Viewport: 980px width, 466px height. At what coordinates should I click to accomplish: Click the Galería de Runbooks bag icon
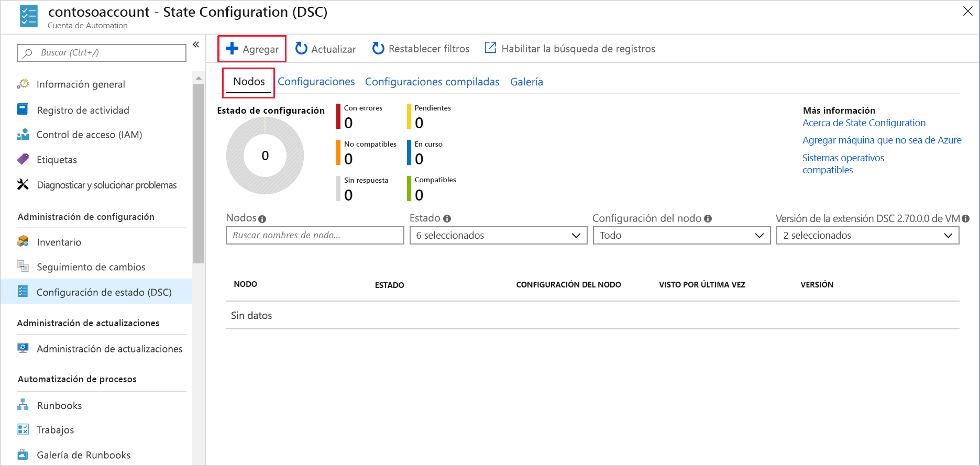(x=23, y=454)
